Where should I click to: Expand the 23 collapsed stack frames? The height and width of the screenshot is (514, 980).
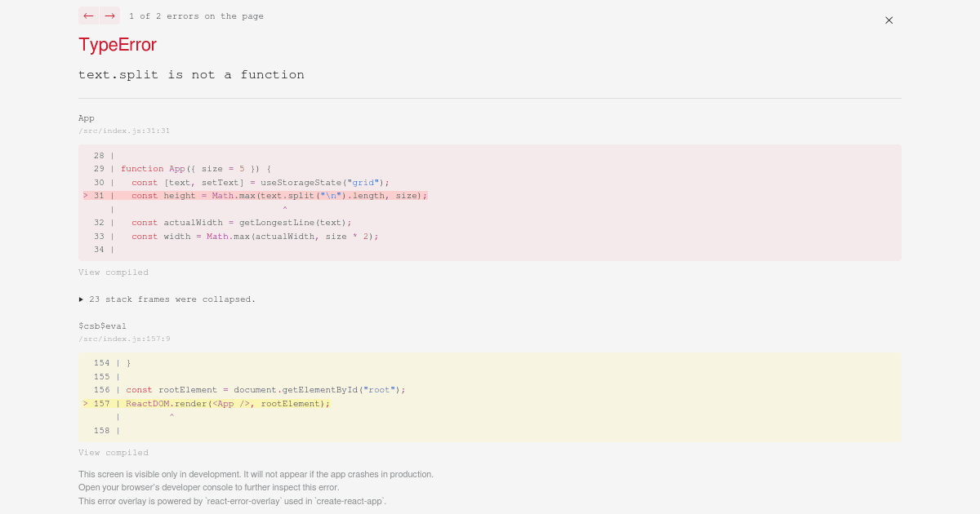[x=167, y=299]
